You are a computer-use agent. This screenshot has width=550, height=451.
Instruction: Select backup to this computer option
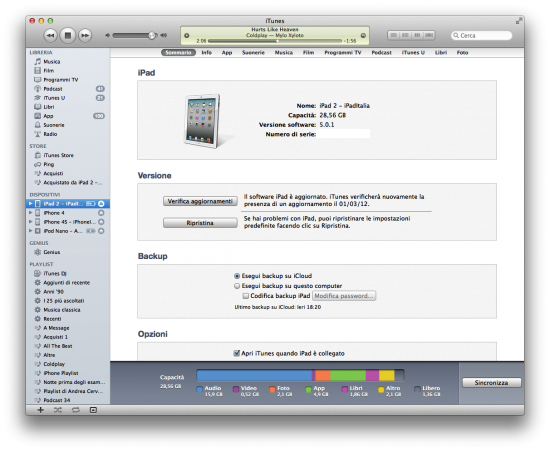[237, 286]
